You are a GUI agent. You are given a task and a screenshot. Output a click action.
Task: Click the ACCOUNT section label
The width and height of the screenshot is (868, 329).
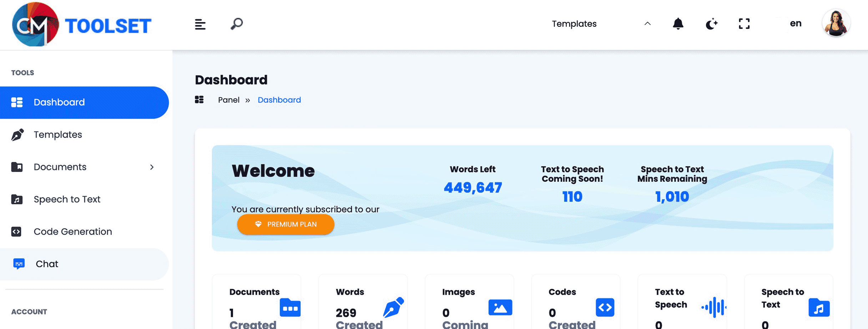[29, 312]
